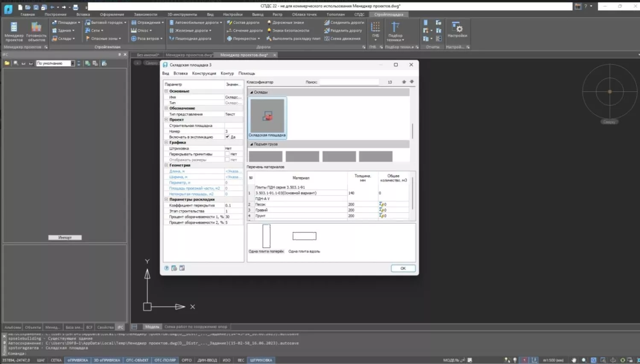Open the Конструкция menu in the dialog

coord(204,73)
